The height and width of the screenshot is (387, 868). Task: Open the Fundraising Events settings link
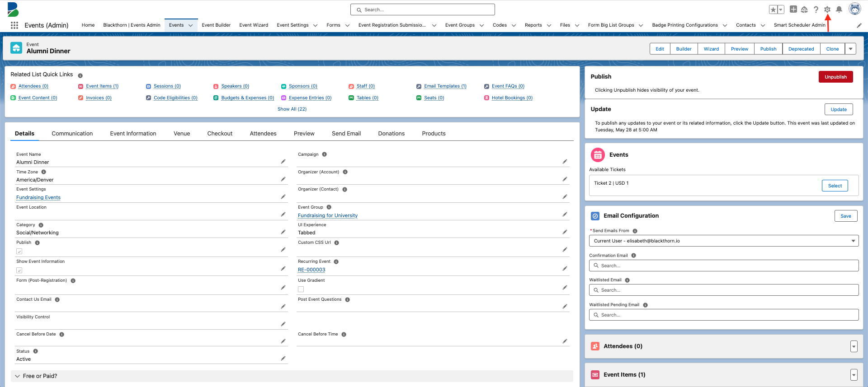(x=38, y=197)
